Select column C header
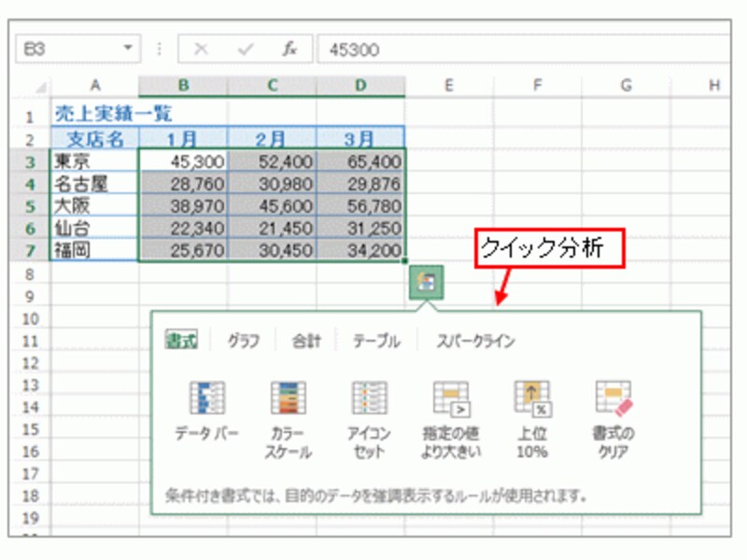Viewport: 747px width, 560px height. point(272,86)
